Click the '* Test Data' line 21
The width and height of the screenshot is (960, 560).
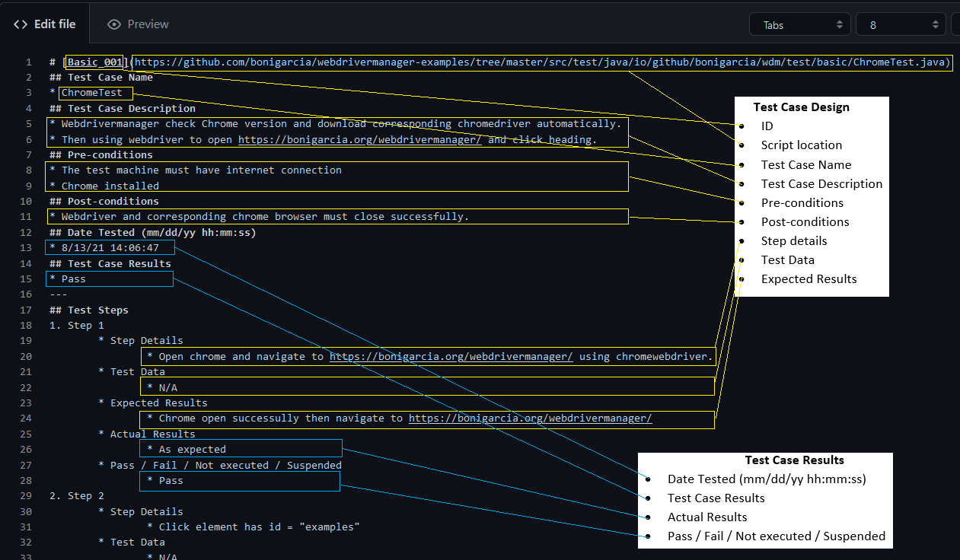132,371
